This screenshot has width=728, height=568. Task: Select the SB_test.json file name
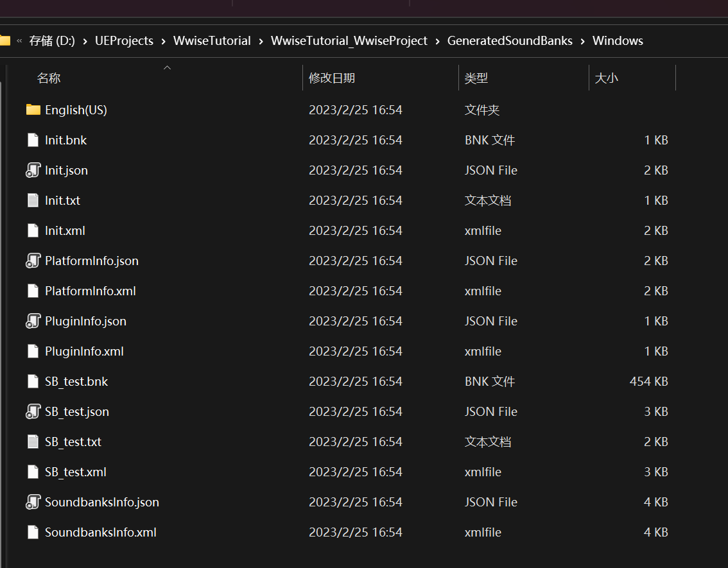(x=77, y=411)
